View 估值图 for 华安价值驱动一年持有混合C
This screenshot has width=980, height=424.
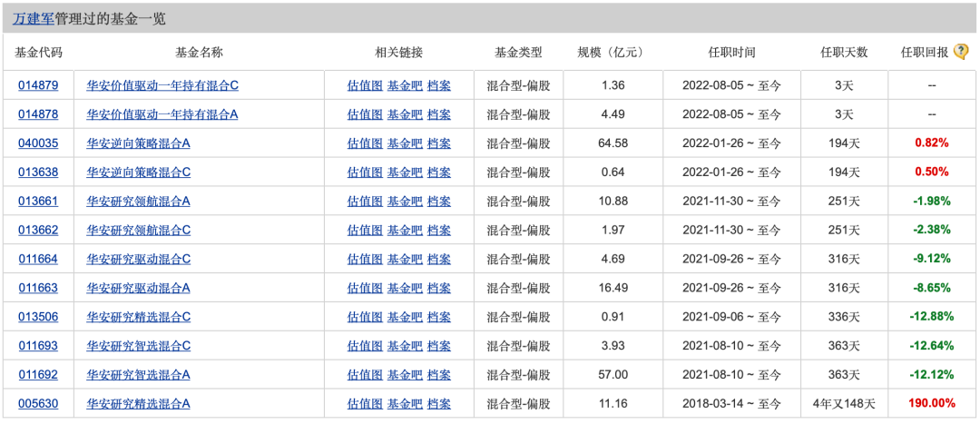pos(365,85)
